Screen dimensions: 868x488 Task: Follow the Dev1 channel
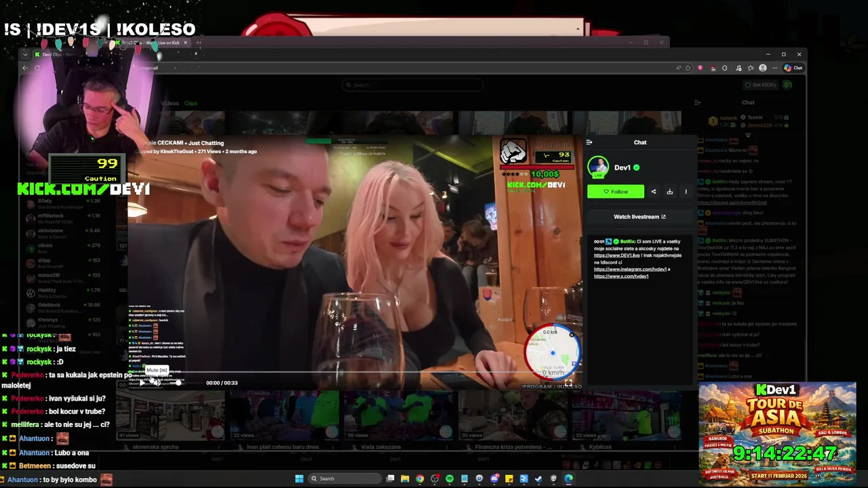pyautogui.click(x=616, y=192)
